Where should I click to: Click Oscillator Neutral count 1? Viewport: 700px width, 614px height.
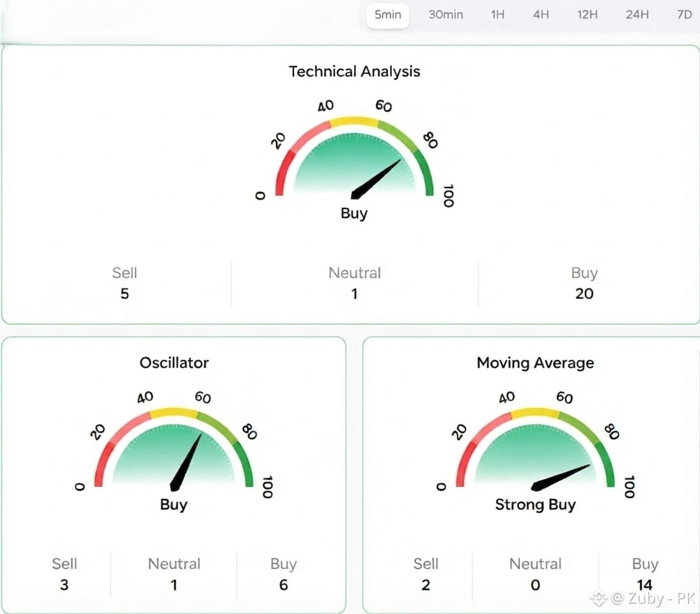coord(174,585)
